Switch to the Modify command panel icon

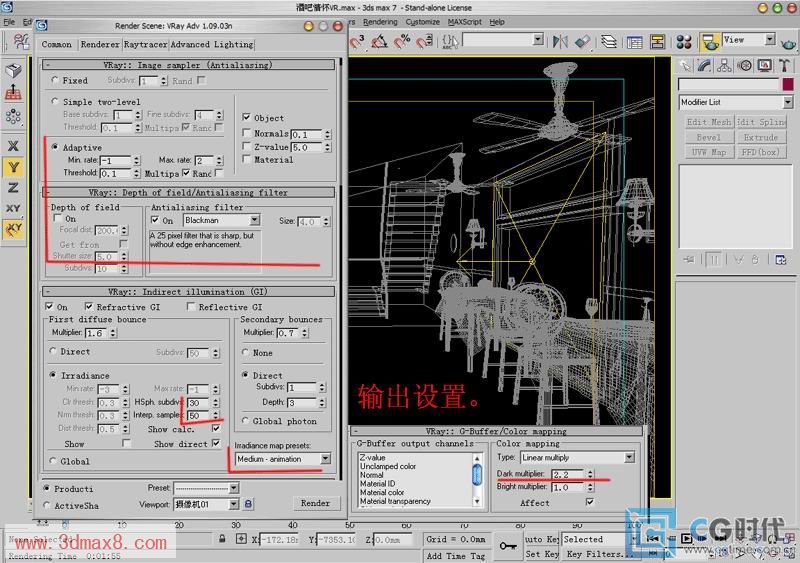point(705,66)
